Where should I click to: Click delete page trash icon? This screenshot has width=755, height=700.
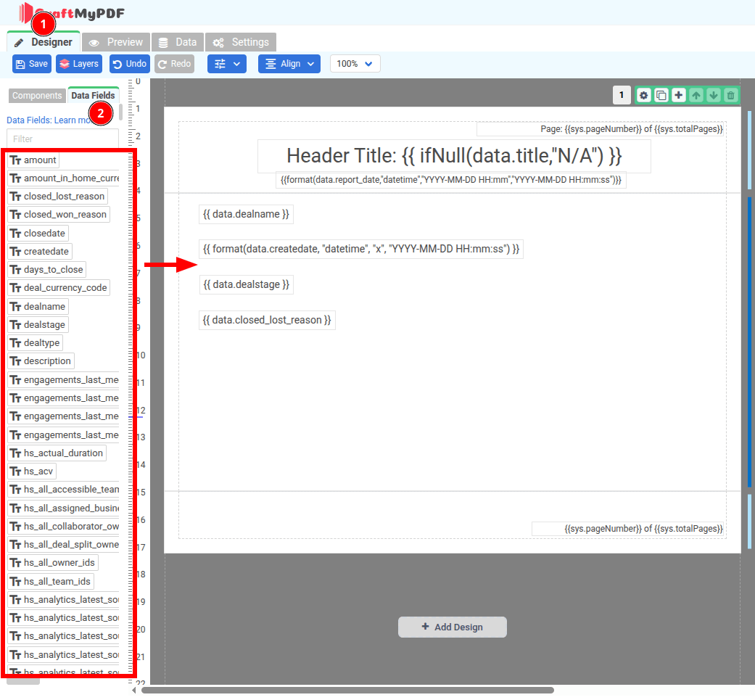point(730,95)
